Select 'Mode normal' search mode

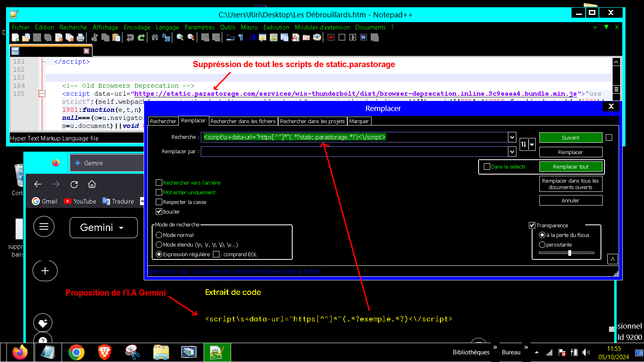pos(159,235)
